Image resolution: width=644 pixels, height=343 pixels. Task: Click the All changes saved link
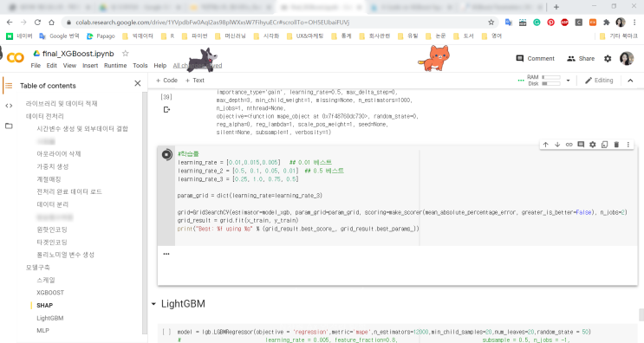[197, 66]
